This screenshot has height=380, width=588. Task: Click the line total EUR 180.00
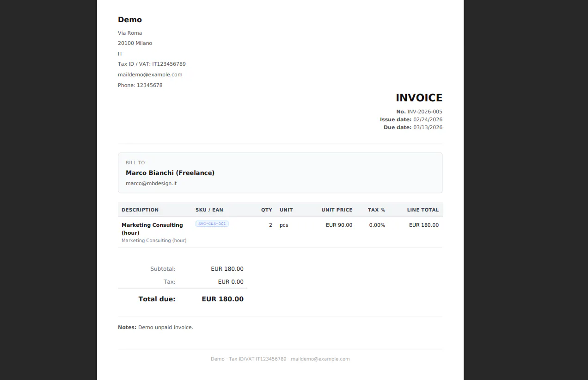click(424, 225)
